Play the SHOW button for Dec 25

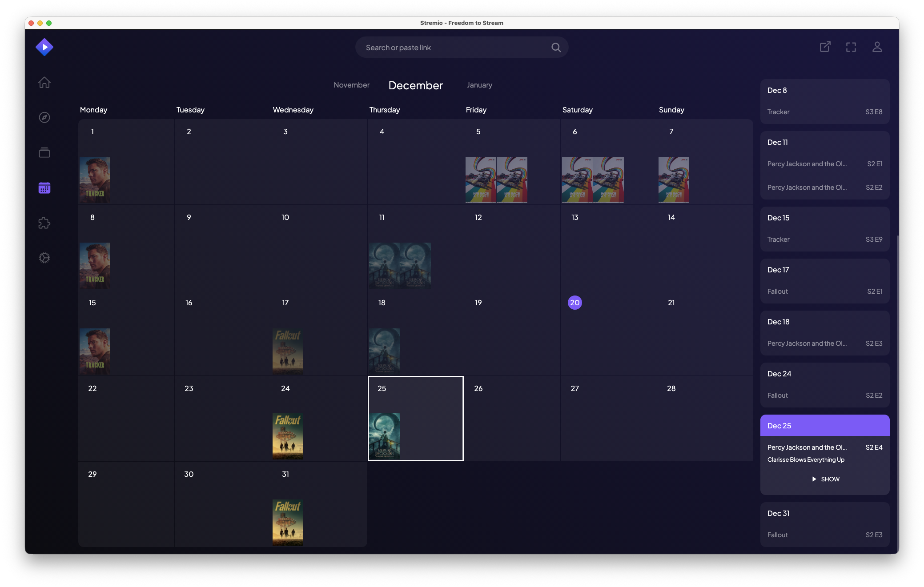pyautogui.click(x=825, y=479)
